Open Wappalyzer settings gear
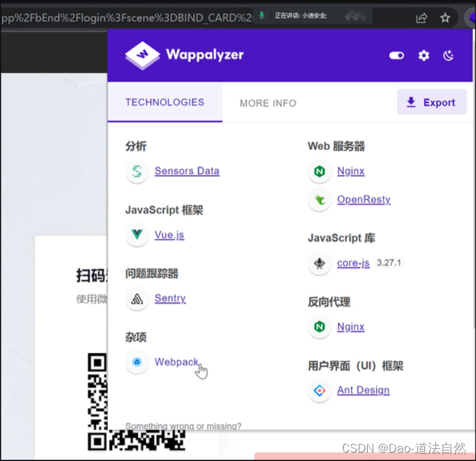 pos(424,56)
